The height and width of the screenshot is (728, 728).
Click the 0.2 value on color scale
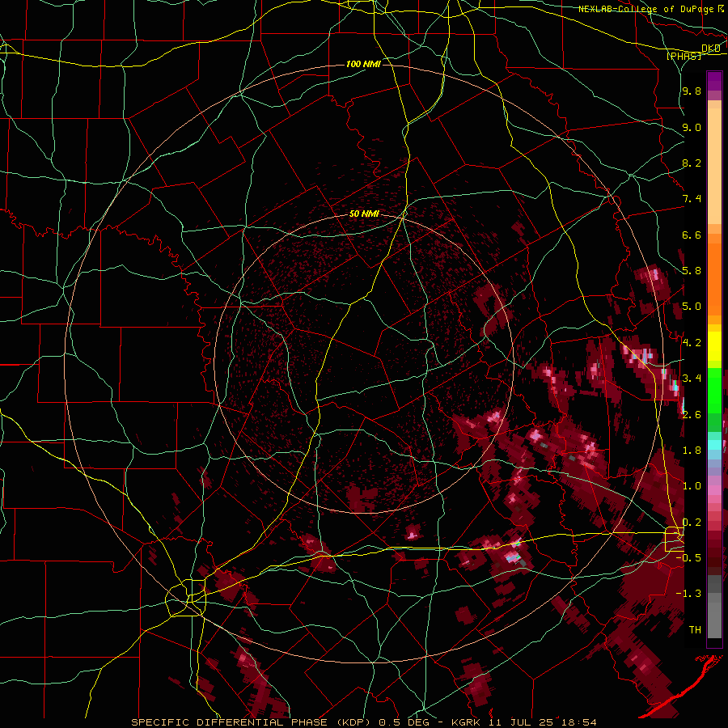692,523
